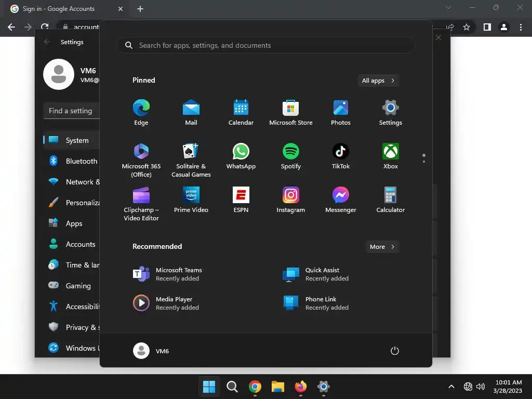Reload the Chrome page
The width and height of the screenshot is (532, 399).
tap(45, 27)
